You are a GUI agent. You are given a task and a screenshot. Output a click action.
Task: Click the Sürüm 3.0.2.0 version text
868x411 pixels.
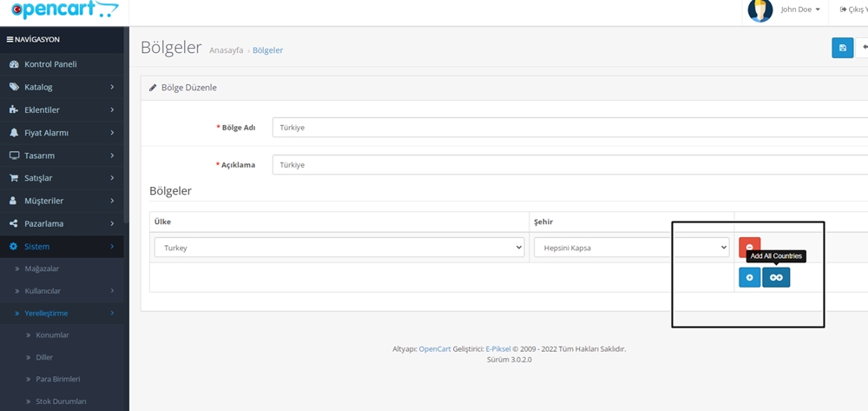(509, 360)
